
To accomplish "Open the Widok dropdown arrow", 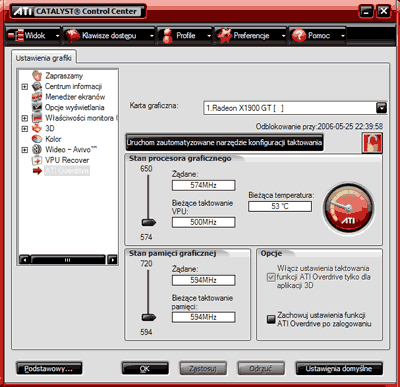I will (57, 36).
